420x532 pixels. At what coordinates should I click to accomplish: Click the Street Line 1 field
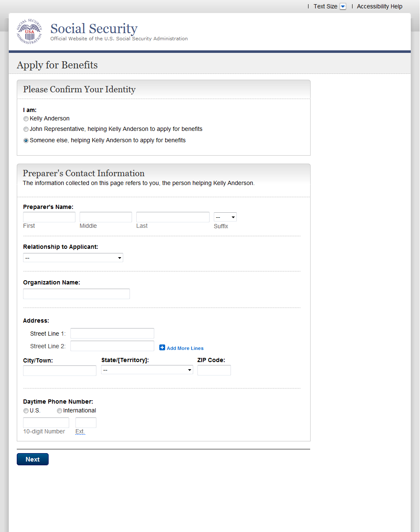coord(112,333)
